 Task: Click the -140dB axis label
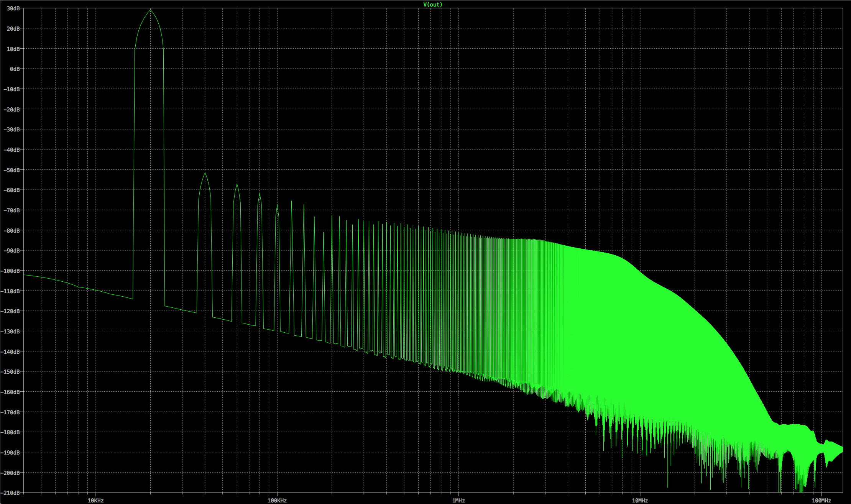click(10, 352)
